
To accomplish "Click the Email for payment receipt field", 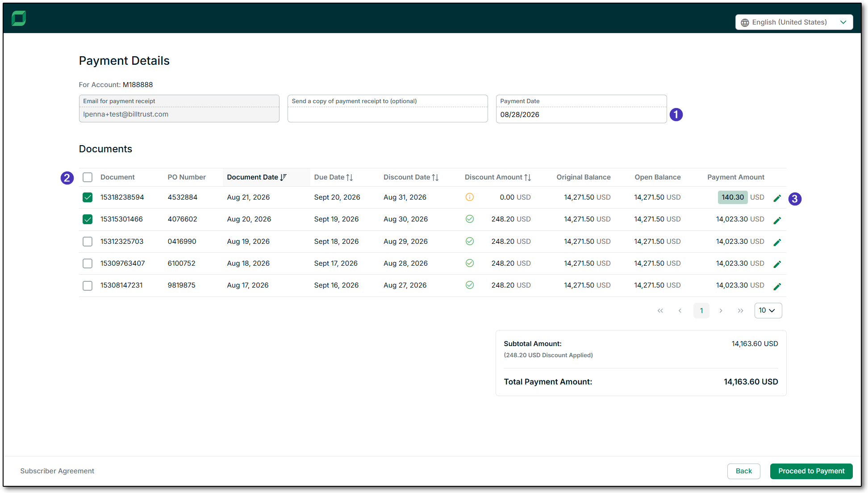I will [x=179, y=109].
